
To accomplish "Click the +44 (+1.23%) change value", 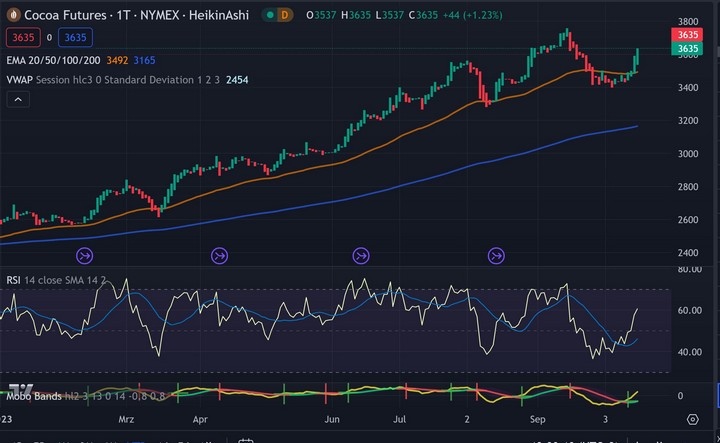I will point(472,15).
